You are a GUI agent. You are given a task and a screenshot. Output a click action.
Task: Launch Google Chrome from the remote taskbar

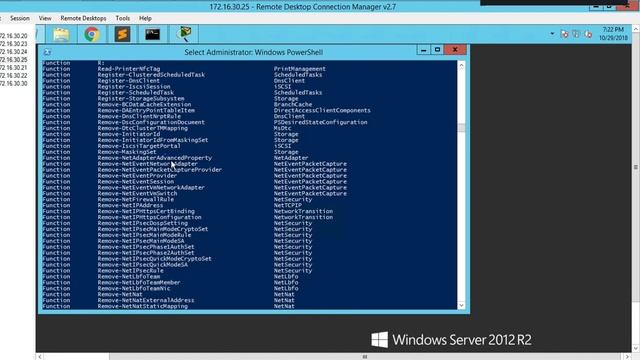click(x=92, y=34)
